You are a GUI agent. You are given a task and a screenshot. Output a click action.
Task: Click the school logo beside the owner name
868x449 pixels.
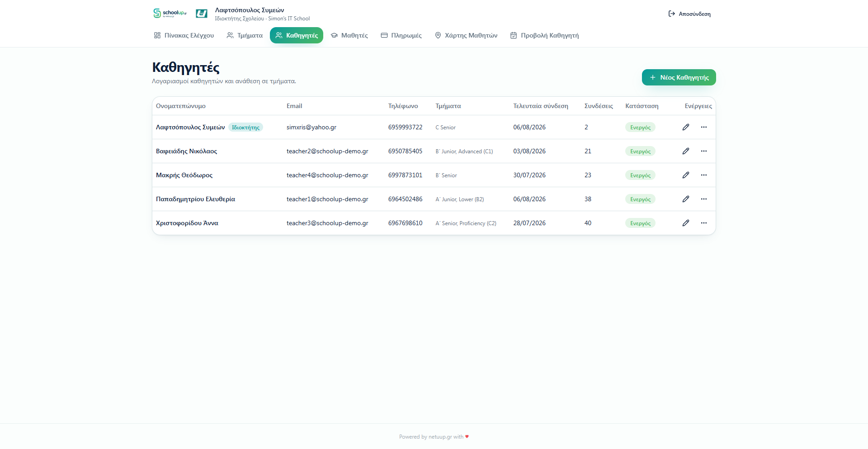click(202, 14)
